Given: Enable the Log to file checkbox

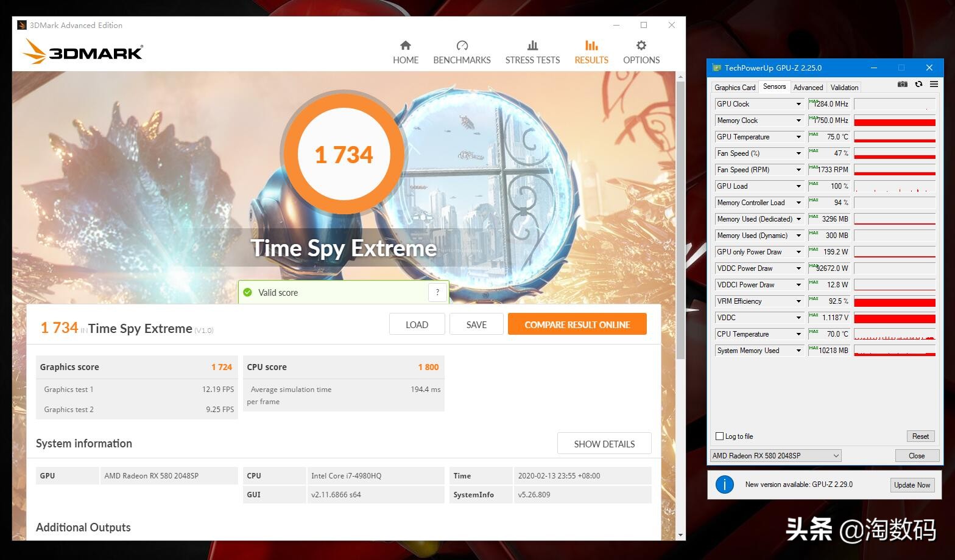Looking at the screenshot, I should pos(720,436).
